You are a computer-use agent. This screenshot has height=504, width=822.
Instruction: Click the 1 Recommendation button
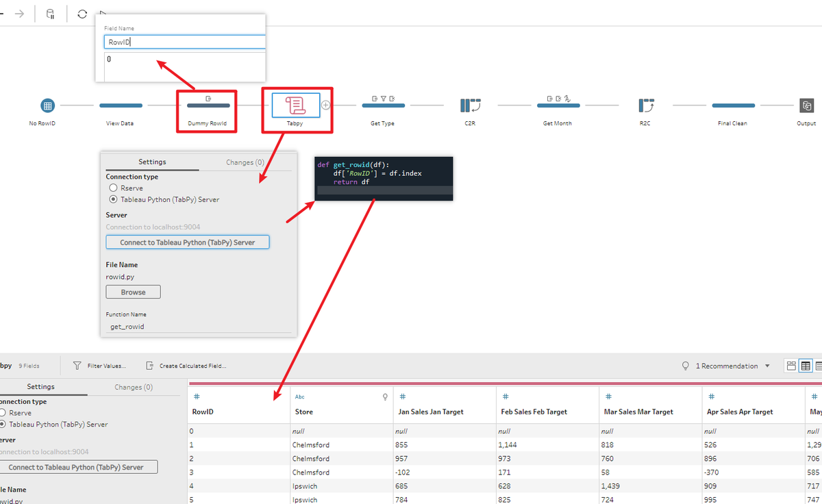point(725,366)
